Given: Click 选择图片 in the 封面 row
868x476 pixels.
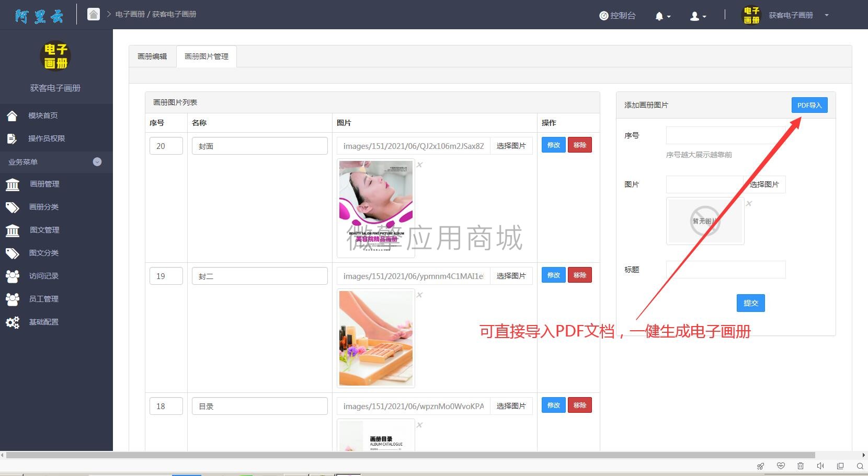Looking at the screenshot, I should coord(511,146).
